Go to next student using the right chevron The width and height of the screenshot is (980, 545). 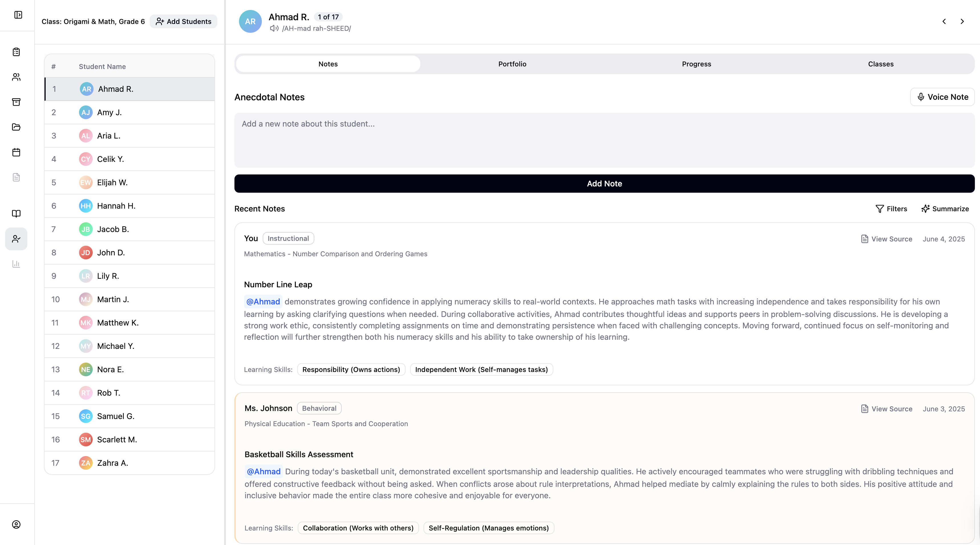tap(962, 21)
